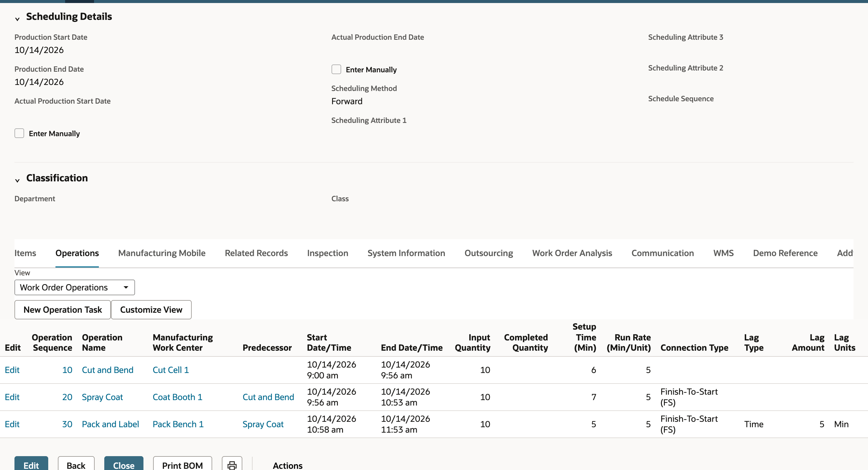The width and height of the screenshot is (868, 470).
Task: Check Enter Manually under Actual Production End Date
Action: click(x=336, y=69)
